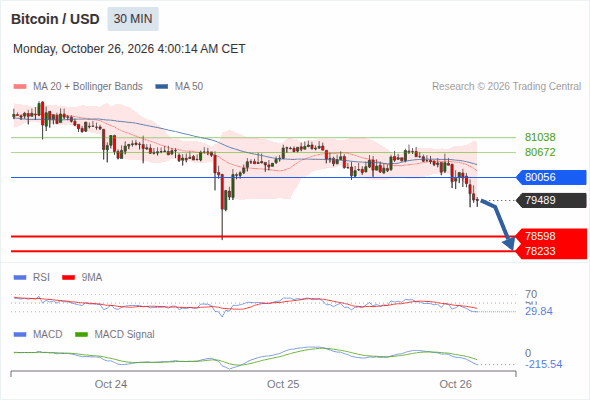590x400 pixels.
Task: Toggle the MA 20 + Bollinger Bands legend label
Action: coord(88,87)
